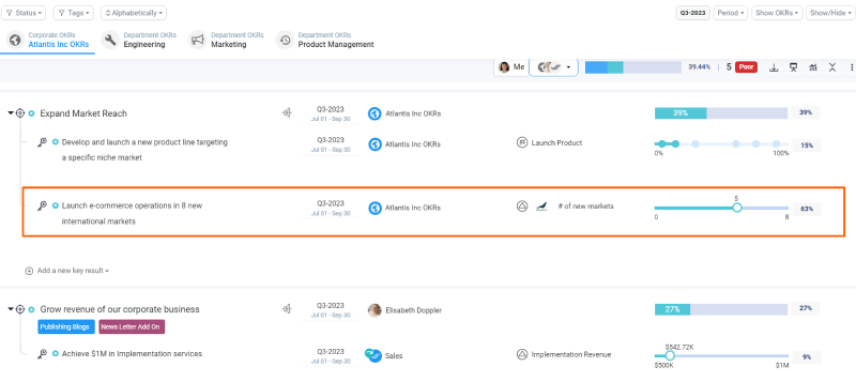Screen dimensions: 856x371
Task: Click the 15% progress value badge
Action: [806, 146]
